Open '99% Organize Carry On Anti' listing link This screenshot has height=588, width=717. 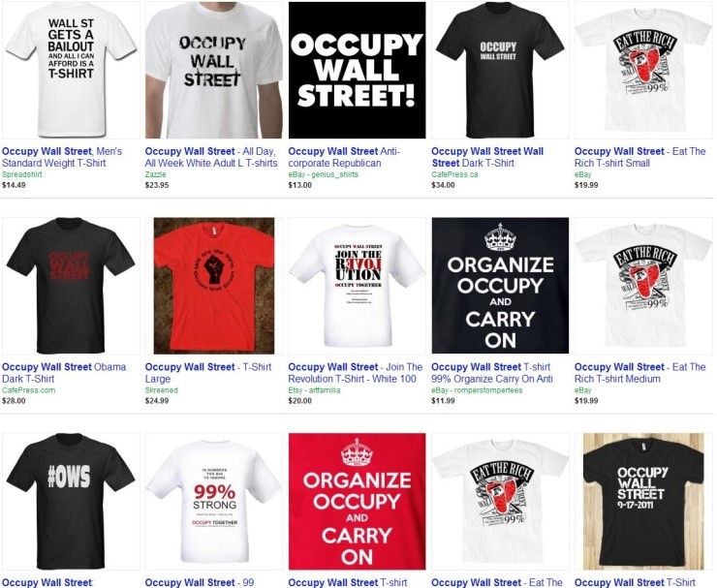492,373
